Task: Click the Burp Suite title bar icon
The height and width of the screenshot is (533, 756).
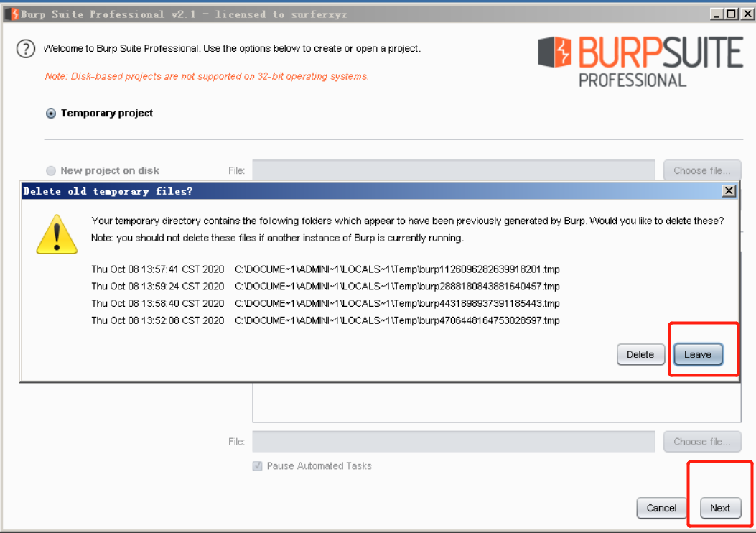Action: pyautogui.click(x=12, y=14)
